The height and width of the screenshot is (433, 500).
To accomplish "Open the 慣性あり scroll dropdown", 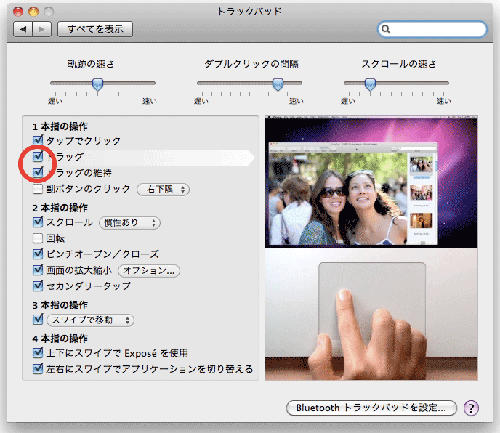I will pos(130,223).
